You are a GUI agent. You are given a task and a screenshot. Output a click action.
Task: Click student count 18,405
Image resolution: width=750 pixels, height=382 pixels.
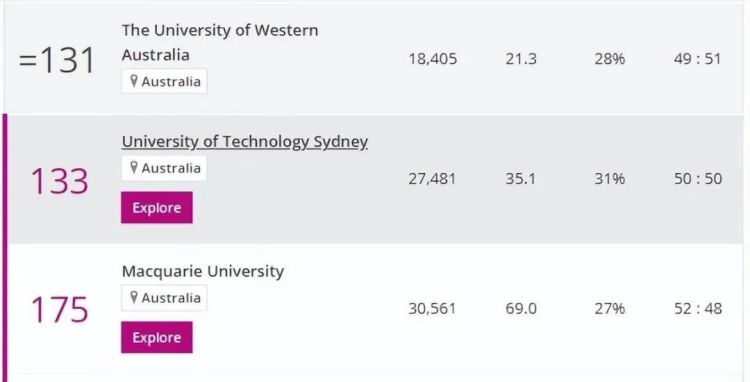pos(432,59)
